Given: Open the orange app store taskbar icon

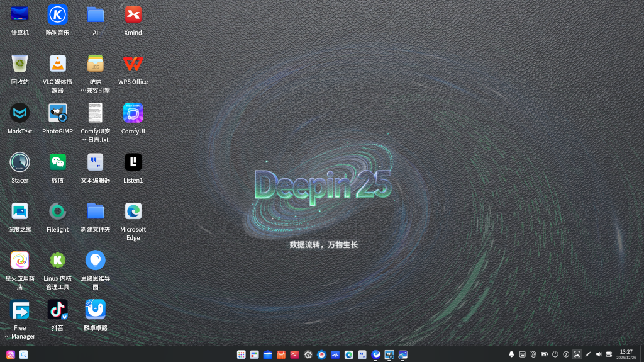Looking at the screenshot, I should coord(281,354).
